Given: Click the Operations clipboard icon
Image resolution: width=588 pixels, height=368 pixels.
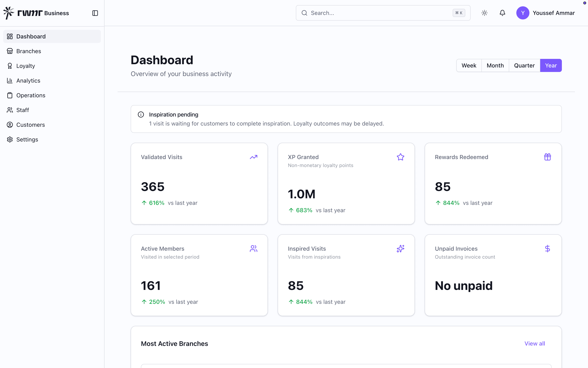Looking at the screenshot, I should pyautogui.click(x=10, y=95).
